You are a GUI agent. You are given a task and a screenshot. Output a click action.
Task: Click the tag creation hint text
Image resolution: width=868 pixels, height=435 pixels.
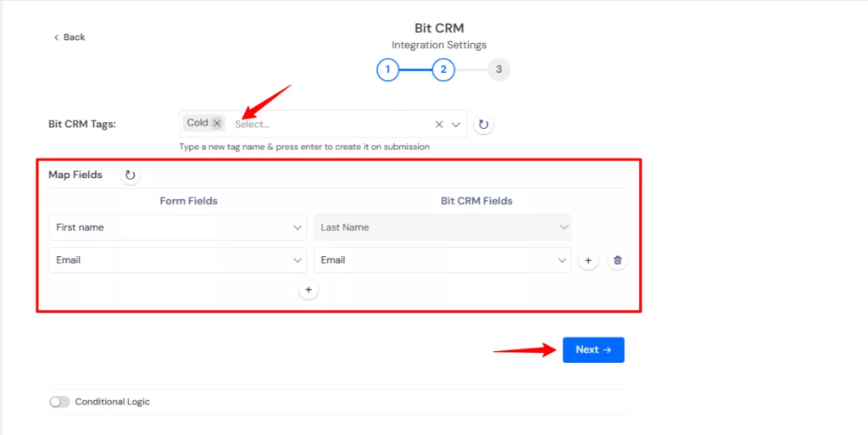click(x=304, y=148)
